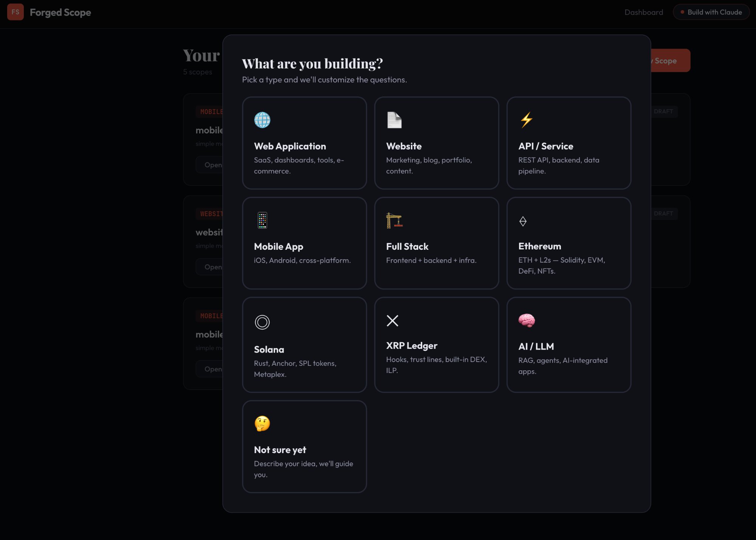Pick the Not sure yet option
Image resolution: width=756 pixels, height=540 pixels.
pyautogui.click(x=304, y=447)
